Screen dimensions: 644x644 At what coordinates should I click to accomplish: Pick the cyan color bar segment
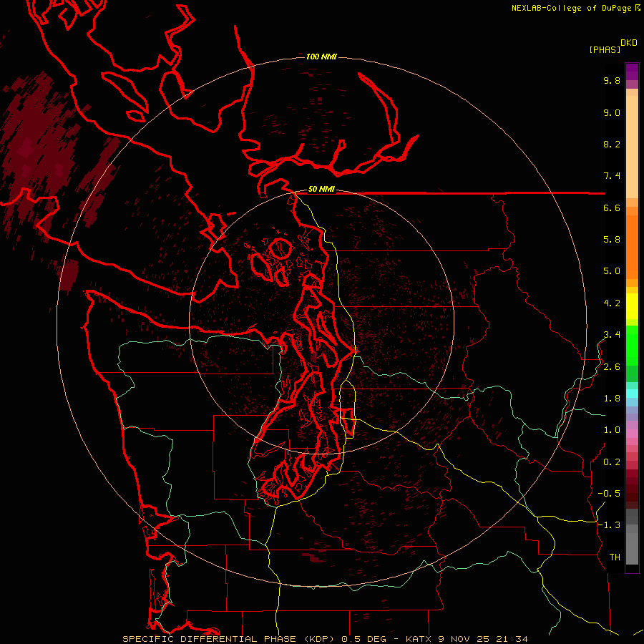632,394
